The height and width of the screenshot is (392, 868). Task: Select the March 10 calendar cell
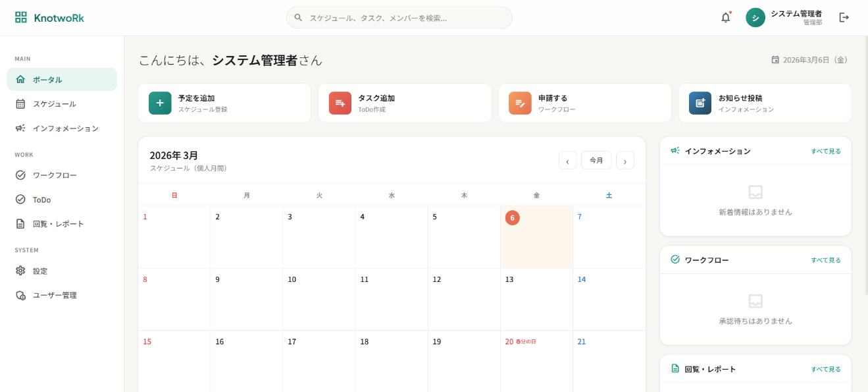coord(319,300)
